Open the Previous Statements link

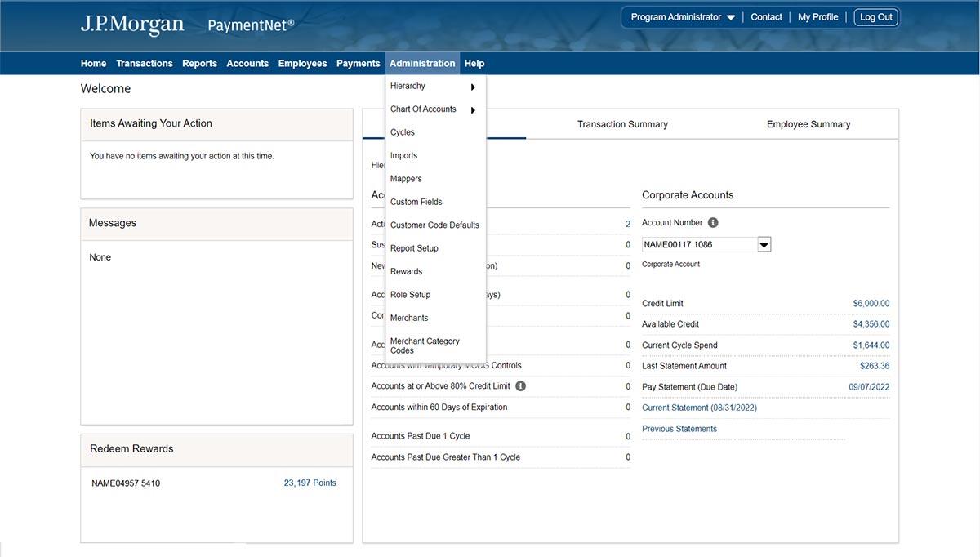(679, 429)
